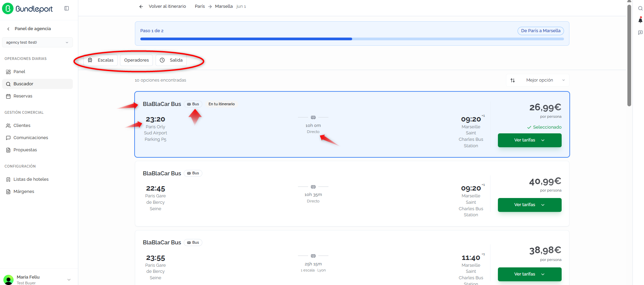Click the train icon in the Escalas filter
644x285 pixels.
click(x=90, y=60)
